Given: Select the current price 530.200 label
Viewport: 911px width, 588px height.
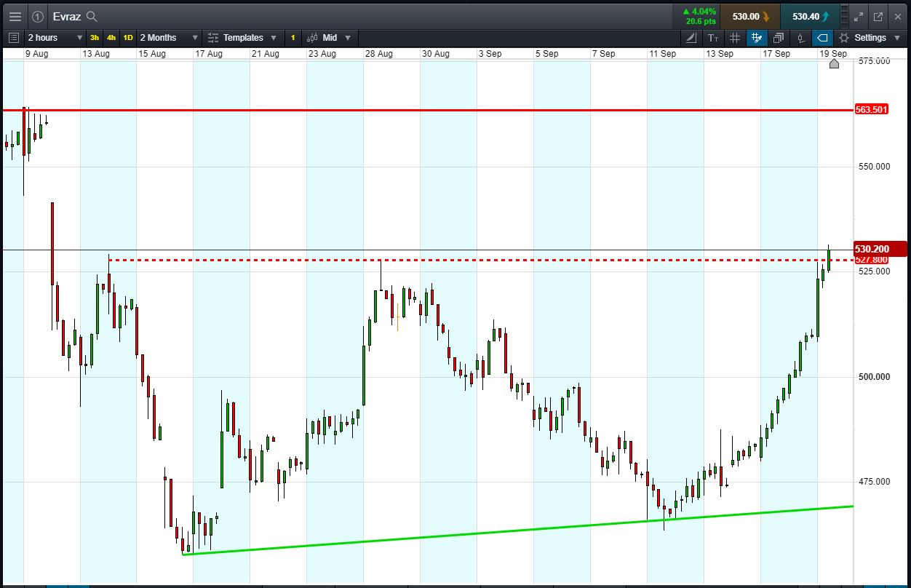Looking at the screenshot, I should tap(880, 249).
